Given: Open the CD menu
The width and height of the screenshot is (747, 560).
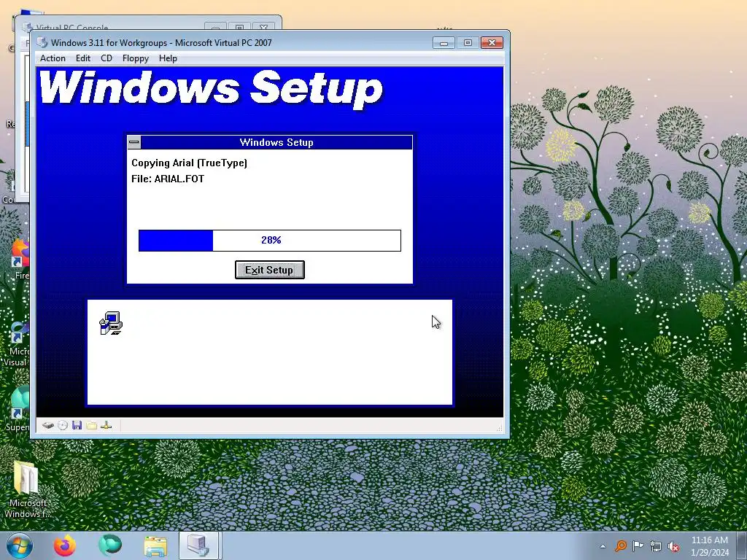Looking at the screenshot, I should pyautogui.click(x=107, y=58).
